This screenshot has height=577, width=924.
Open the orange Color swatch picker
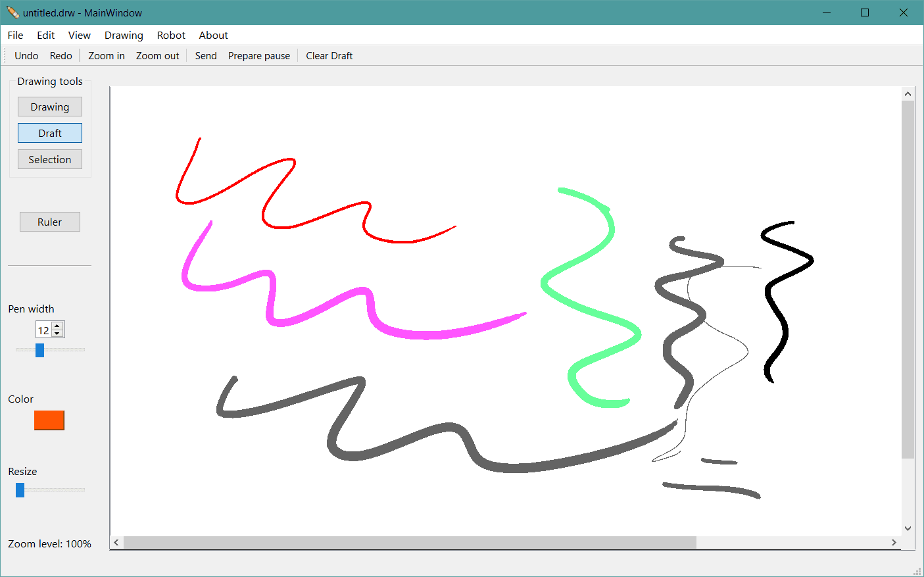(x=49, y=420)
